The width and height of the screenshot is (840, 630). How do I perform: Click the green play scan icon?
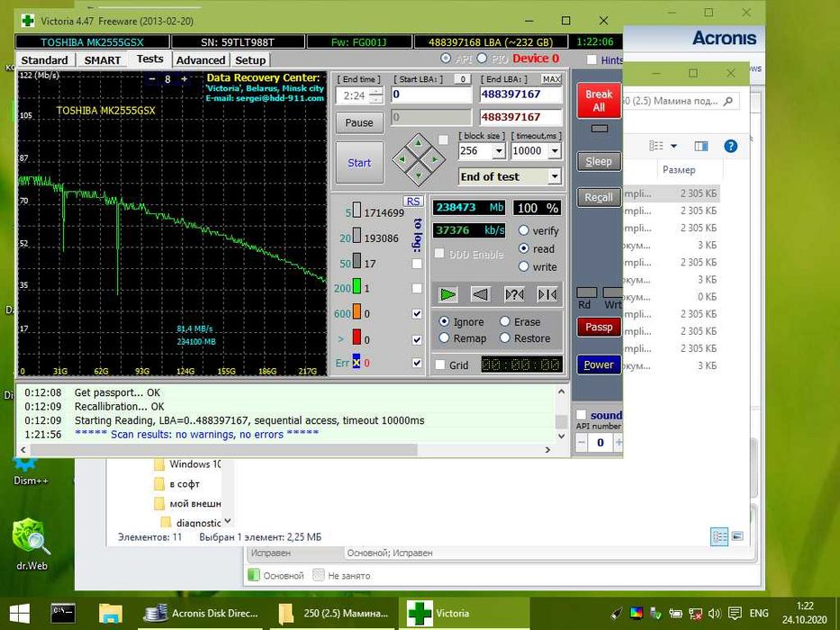pos(447,294)
